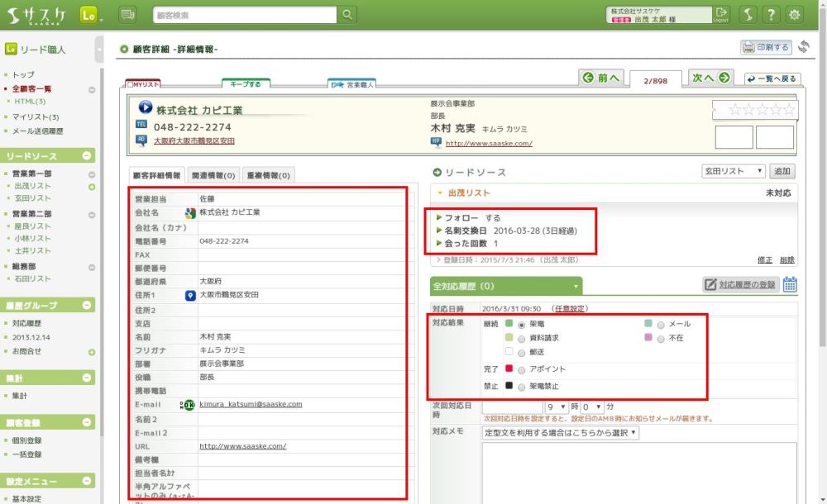Click the 対応履歴の登録 button

739,285
